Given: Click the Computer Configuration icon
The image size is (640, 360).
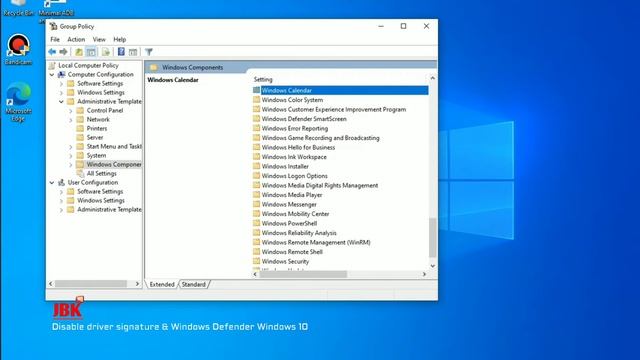Looking at the screenshot, I should coord(61,74).
